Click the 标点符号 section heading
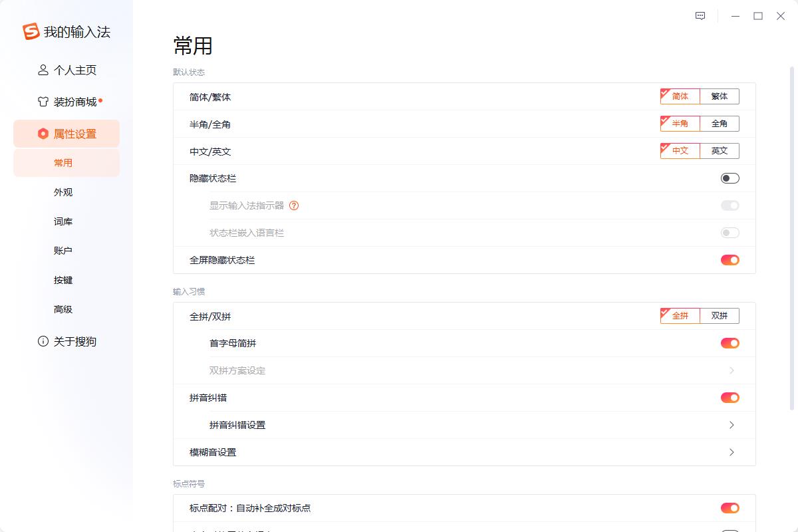Image resolution: width=798 pixels, height=532 pixels. pyautogui.click(x=189, y=483)
